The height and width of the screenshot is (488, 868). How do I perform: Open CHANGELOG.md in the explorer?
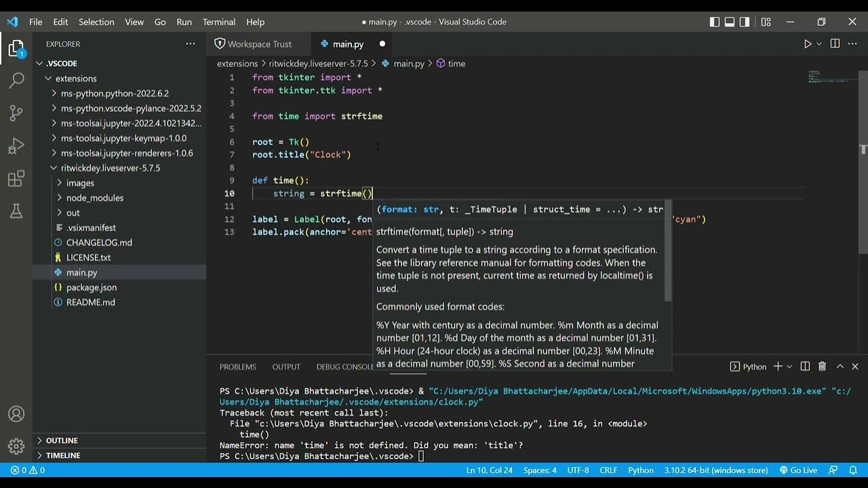(x=119, y=243)
